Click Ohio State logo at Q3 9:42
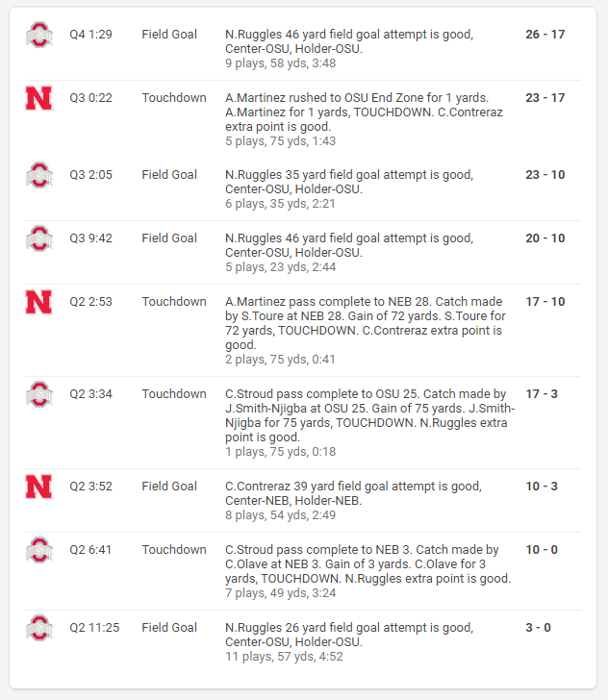The height and width of the screenshot is (700, 608). [39, 237]
